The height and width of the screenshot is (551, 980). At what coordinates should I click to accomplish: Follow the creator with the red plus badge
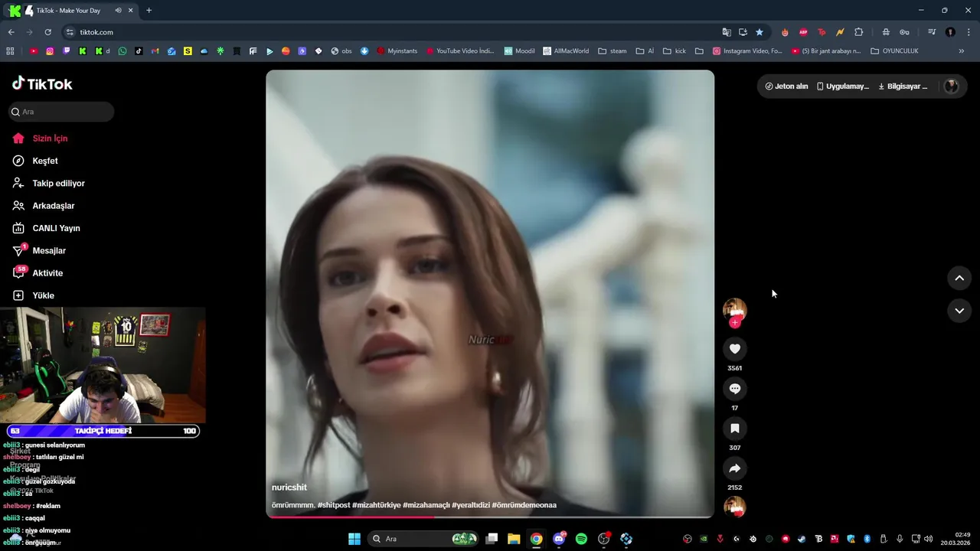[734, 323]
